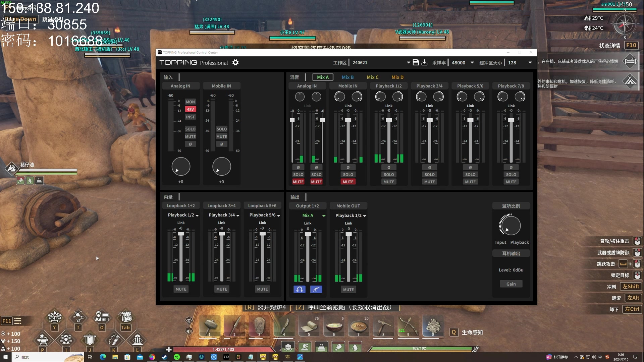Switch to the Mix D tab
The width and height of the screenshot is (644, 362).
point(397,77)
